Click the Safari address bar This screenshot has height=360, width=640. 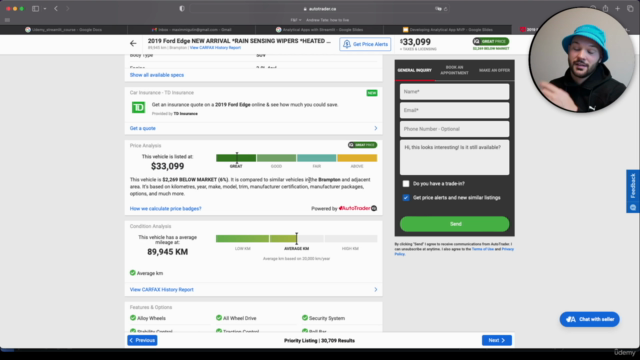320,9
